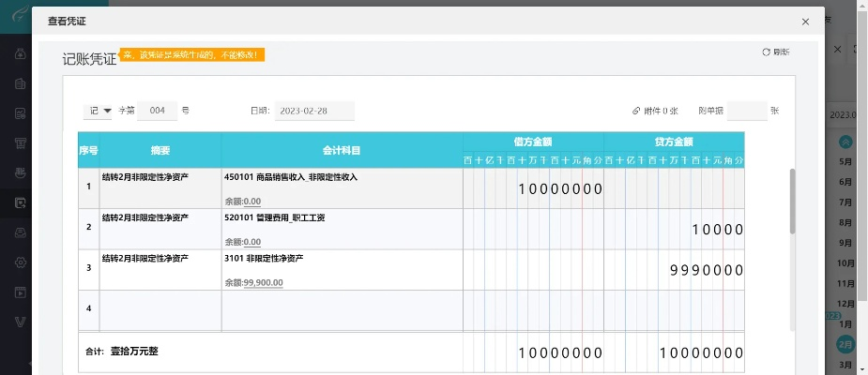Click the 刷新 refresh icon
This screenshot has height=375, width=868.
click(x=766, y=52)
